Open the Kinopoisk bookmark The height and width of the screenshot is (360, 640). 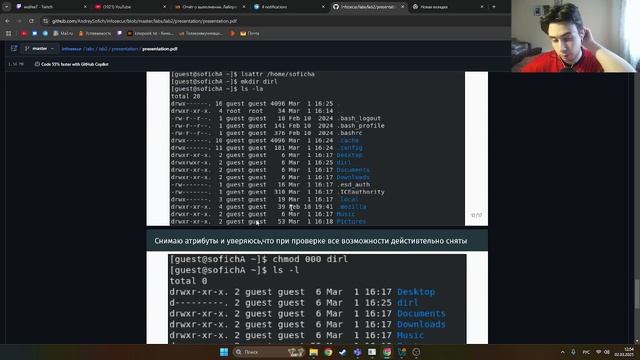[x=150, y=33]
